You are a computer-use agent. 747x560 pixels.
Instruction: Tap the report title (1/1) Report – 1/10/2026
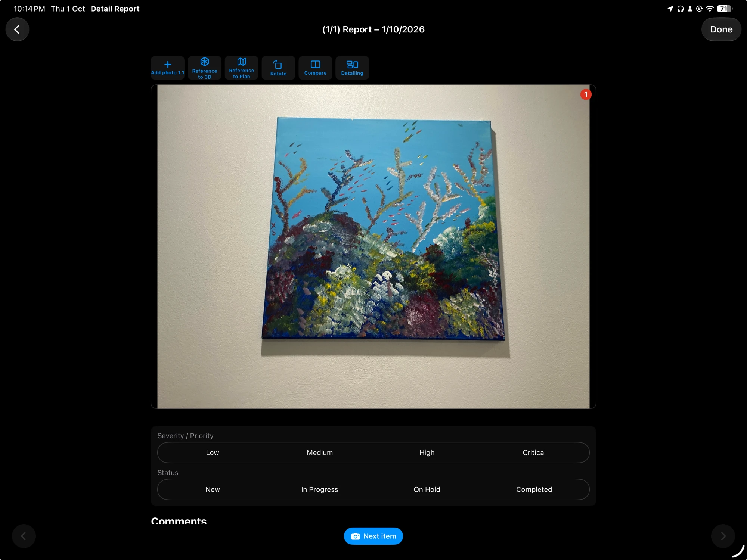click(x=373, y=29)
